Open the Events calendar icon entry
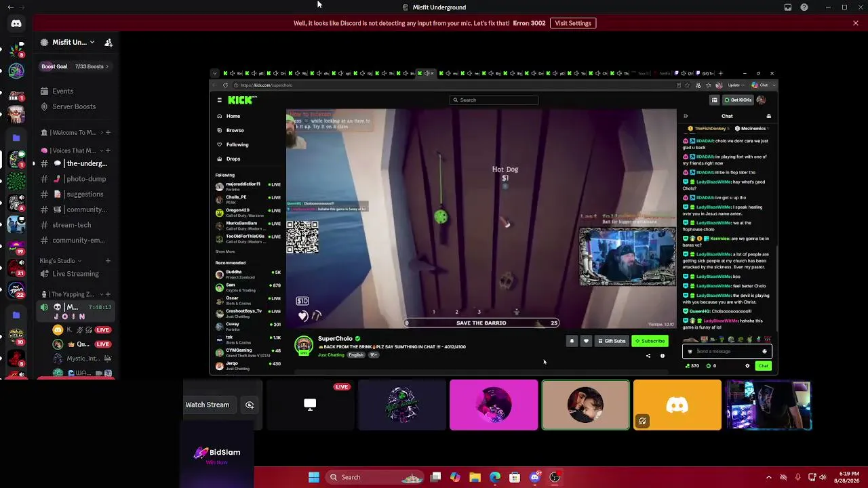 pyautogui.click(x=62, y=91)
